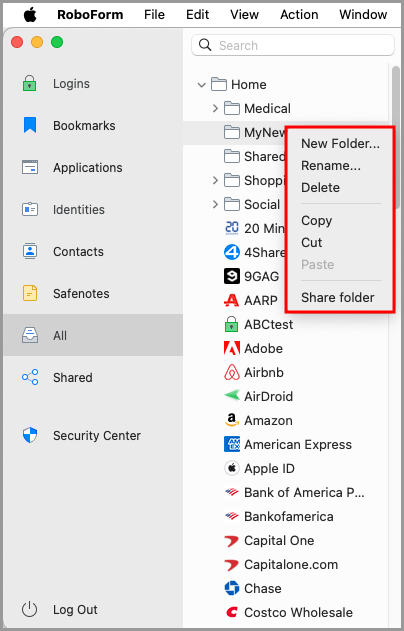This screenshot has height=631, width=404.
Task: Click the AirDroid green arrow icon
Action: click(x=232, y=396)
